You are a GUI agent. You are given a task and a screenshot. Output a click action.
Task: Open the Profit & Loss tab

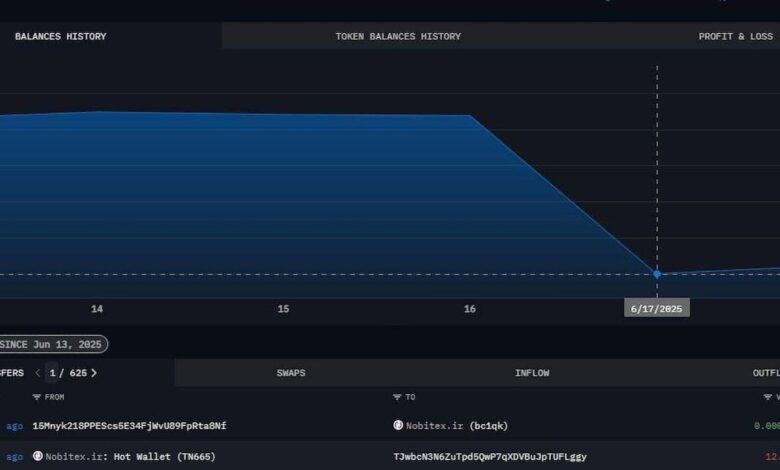735,36
